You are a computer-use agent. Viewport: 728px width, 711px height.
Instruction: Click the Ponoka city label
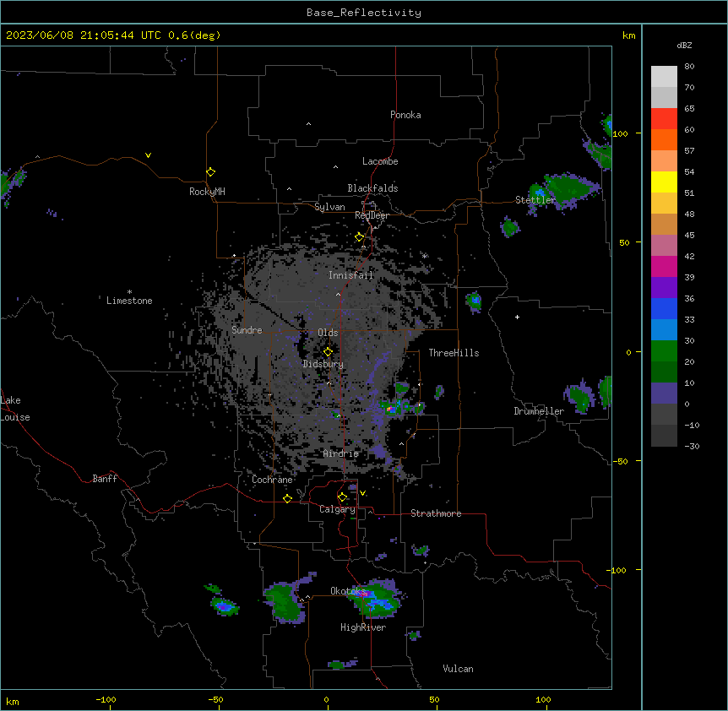tap(405, 115)
